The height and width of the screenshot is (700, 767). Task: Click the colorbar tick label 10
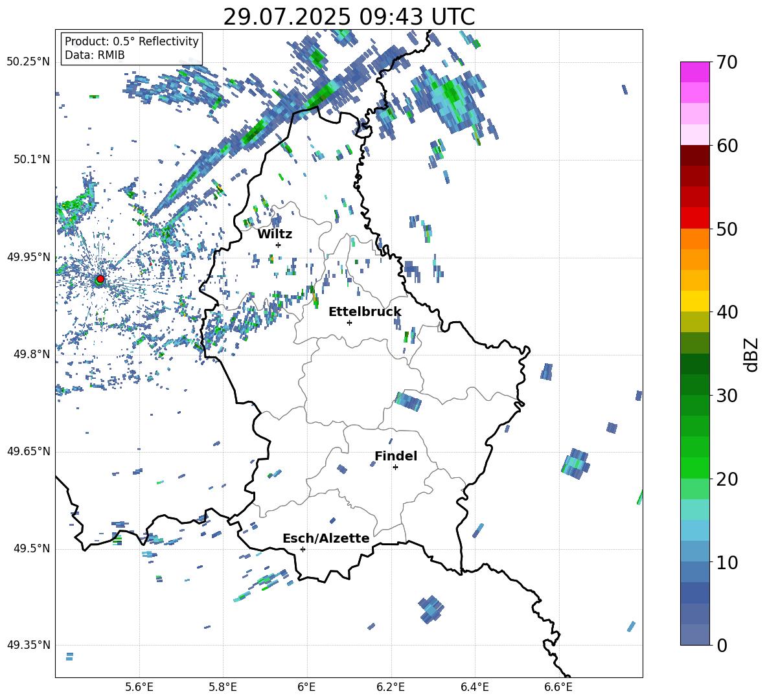(x=727, y=562)
